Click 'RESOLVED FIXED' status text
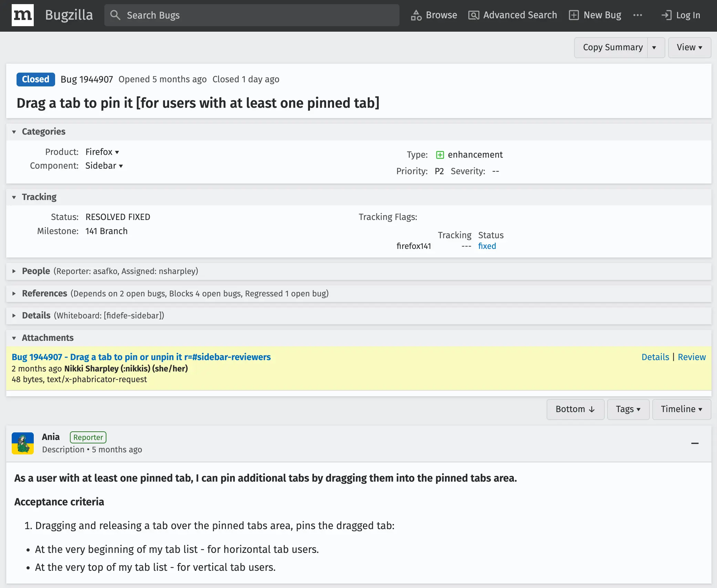Image resolution: width=717 pixels, height=588 pixels. 118,217
